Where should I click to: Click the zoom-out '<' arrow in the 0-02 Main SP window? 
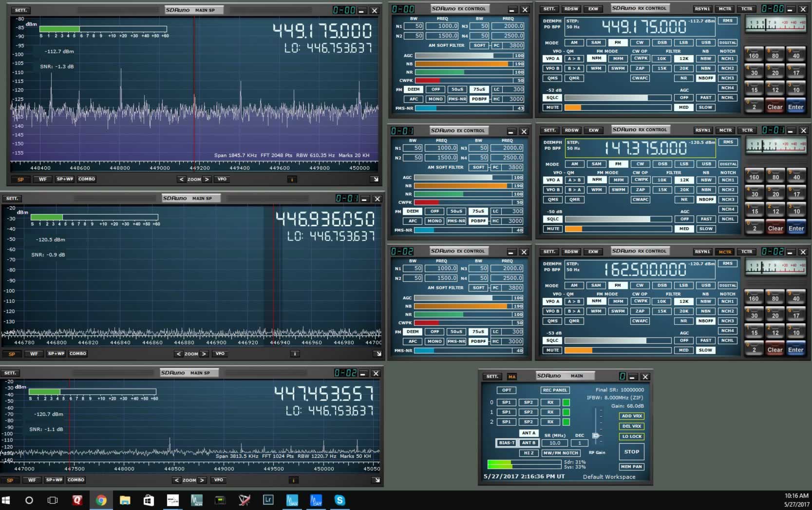point(177,480)
